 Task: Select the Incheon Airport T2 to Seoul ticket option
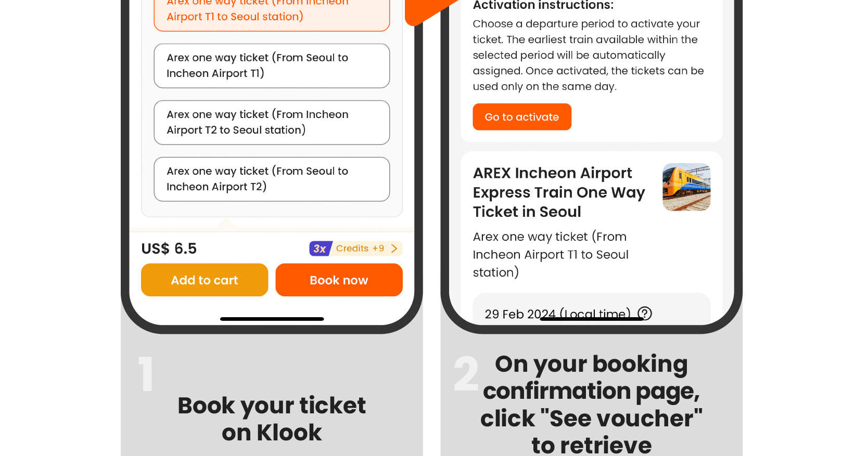272,122
